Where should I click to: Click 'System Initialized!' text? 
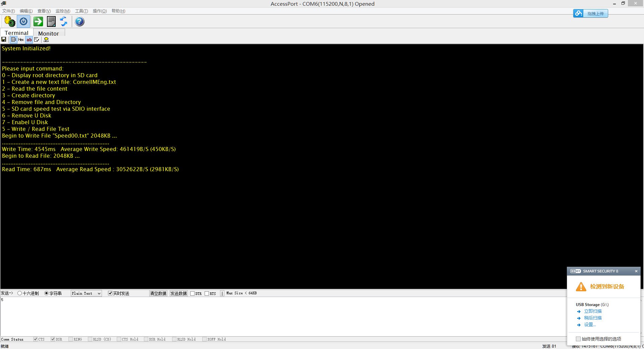(26, 48)
